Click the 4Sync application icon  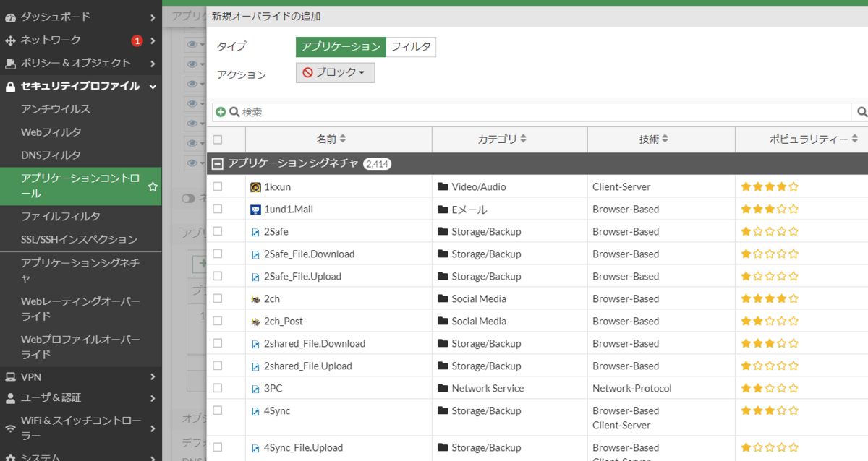[255, 411]
